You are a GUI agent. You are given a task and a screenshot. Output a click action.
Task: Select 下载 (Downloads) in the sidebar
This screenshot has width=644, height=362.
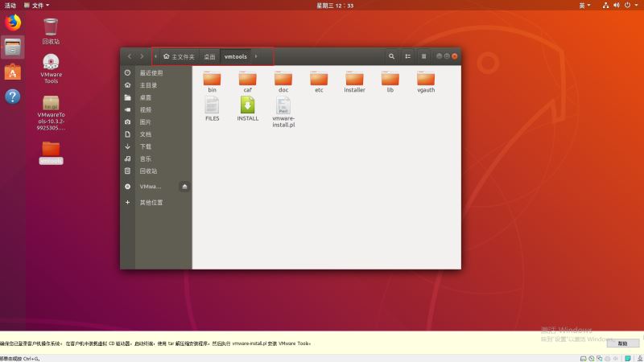click(x=146, y=146)
